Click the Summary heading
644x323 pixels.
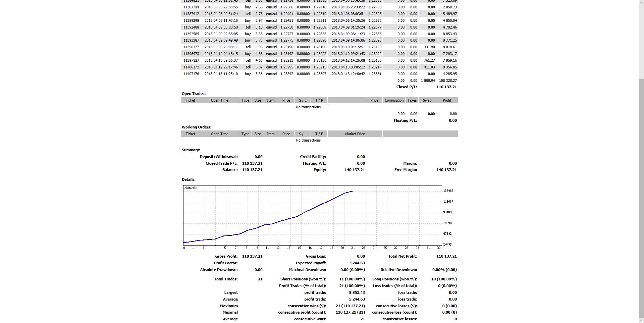click(x=191, y=150)
